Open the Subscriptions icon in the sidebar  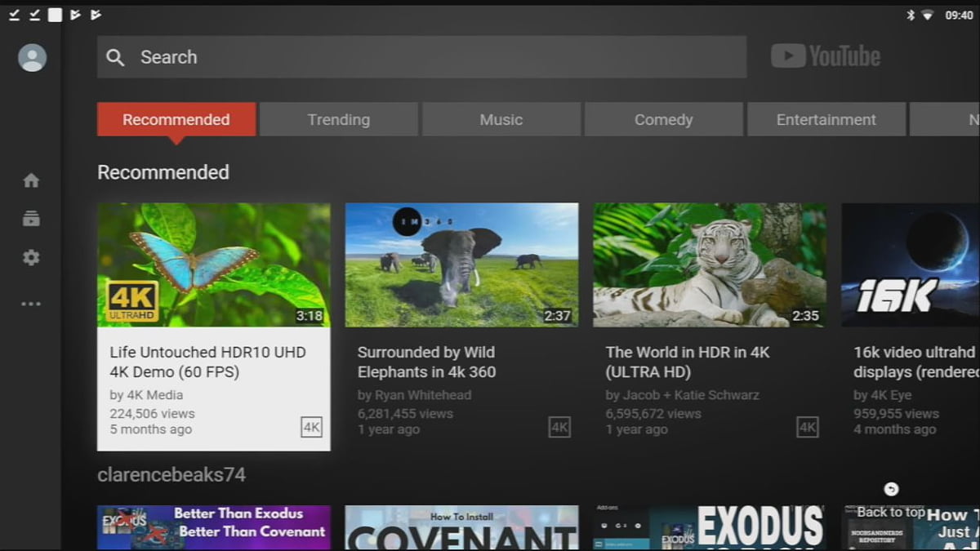(30, 218)
